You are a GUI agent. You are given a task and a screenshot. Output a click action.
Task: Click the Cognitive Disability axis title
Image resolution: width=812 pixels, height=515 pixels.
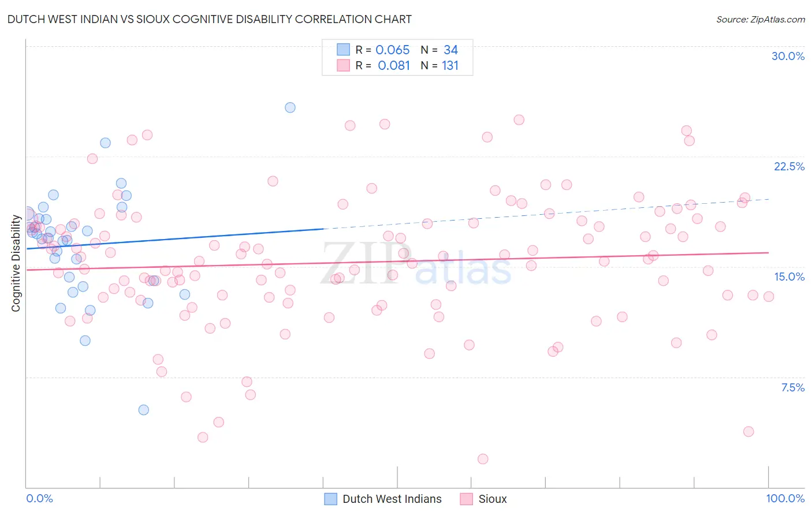pos(16,263)
